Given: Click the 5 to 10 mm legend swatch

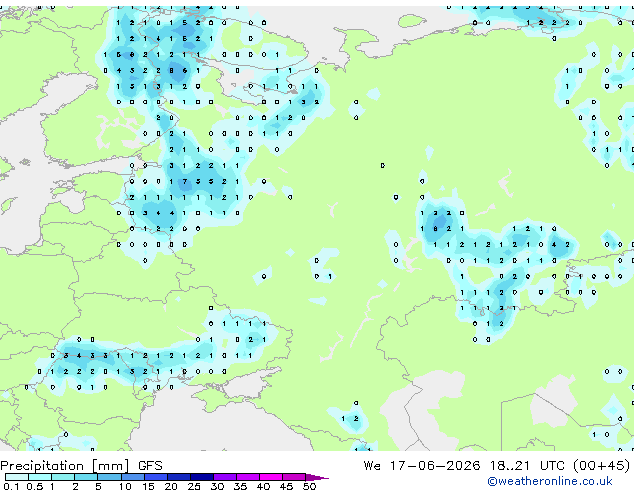Looking at the screenshot, I should click(109, 477).
